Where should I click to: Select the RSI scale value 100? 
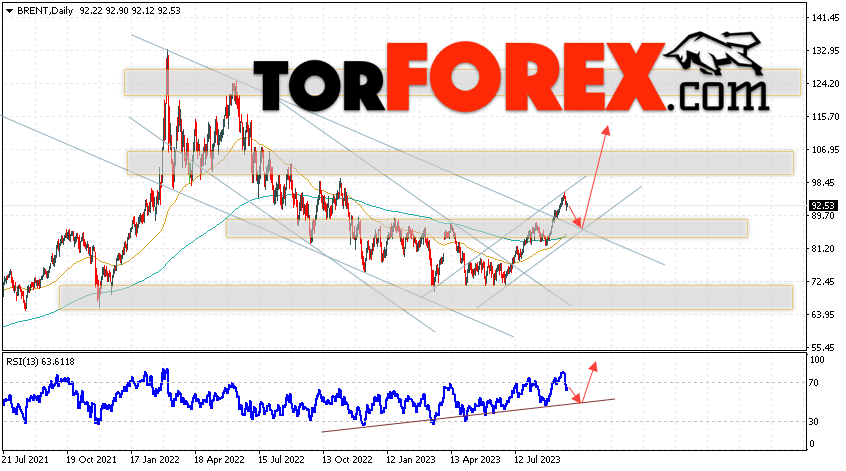(817, 360)
